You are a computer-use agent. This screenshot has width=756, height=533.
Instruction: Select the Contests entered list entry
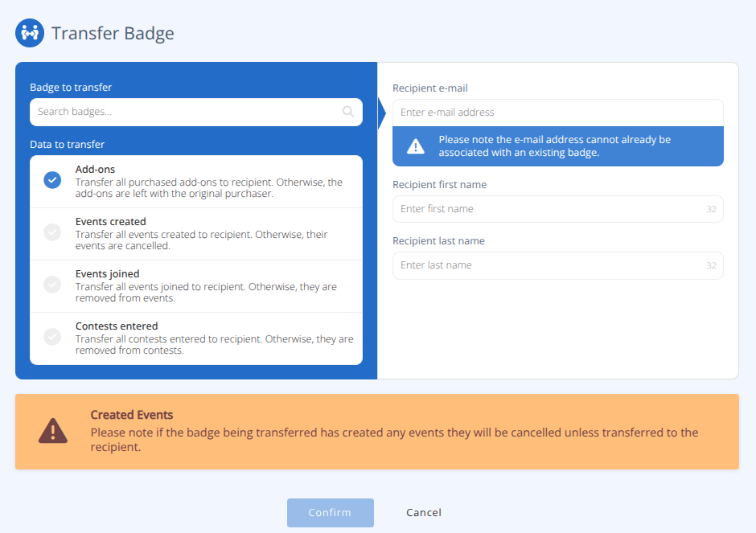[x=197, y=338]
